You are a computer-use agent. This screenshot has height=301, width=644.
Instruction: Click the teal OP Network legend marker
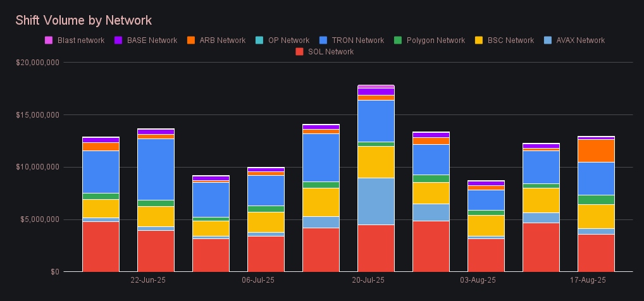259,40
